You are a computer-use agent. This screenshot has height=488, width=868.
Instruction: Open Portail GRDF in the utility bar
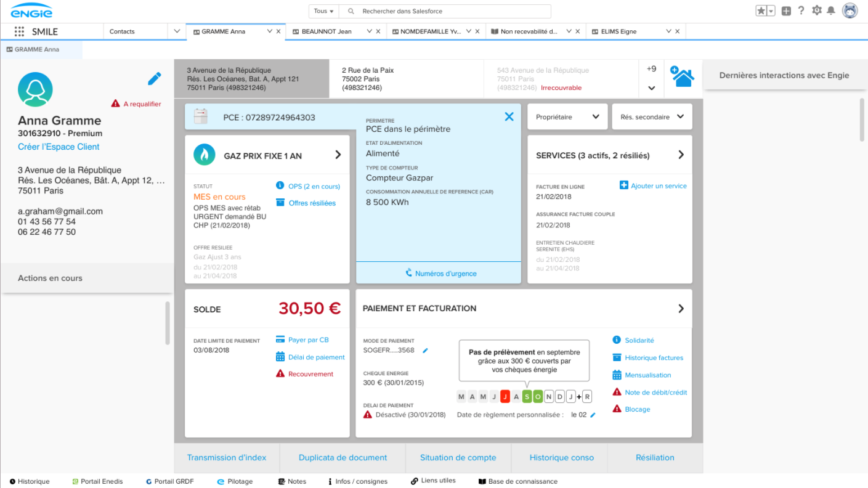pyautogui.click(x=170, y=481)
